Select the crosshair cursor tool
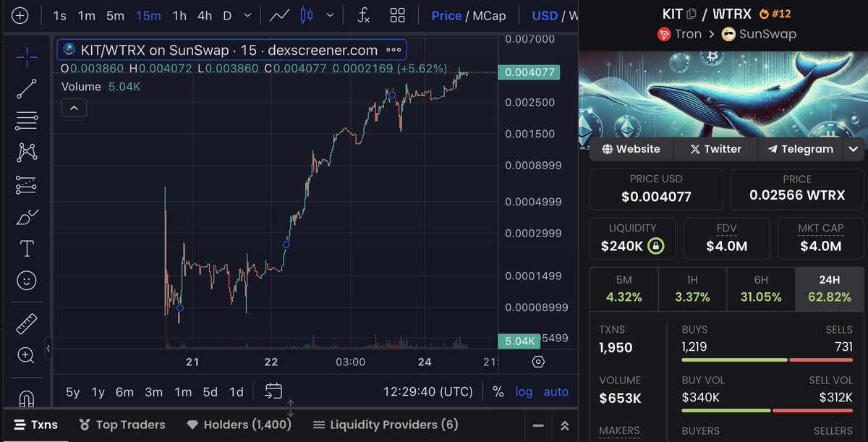Screen dimensions: 868x442 click(x=27, y=56)
